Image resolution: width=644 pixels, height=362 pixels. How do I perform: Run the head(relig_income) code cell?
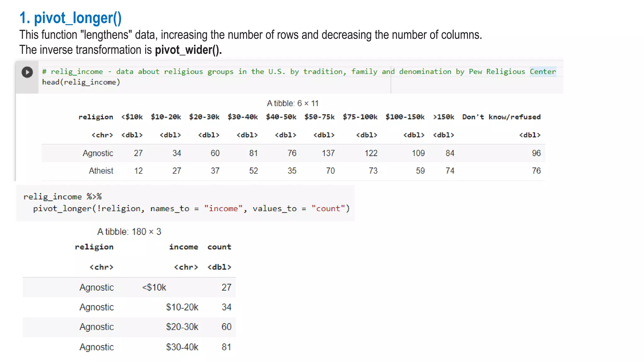click(x=27, y=72)
